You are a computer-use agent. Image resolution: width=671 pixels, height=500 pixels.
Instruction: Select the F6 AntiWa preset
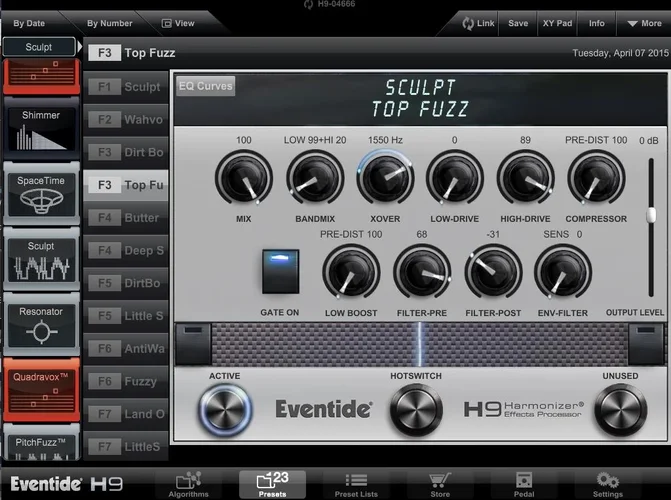(126, 348)
